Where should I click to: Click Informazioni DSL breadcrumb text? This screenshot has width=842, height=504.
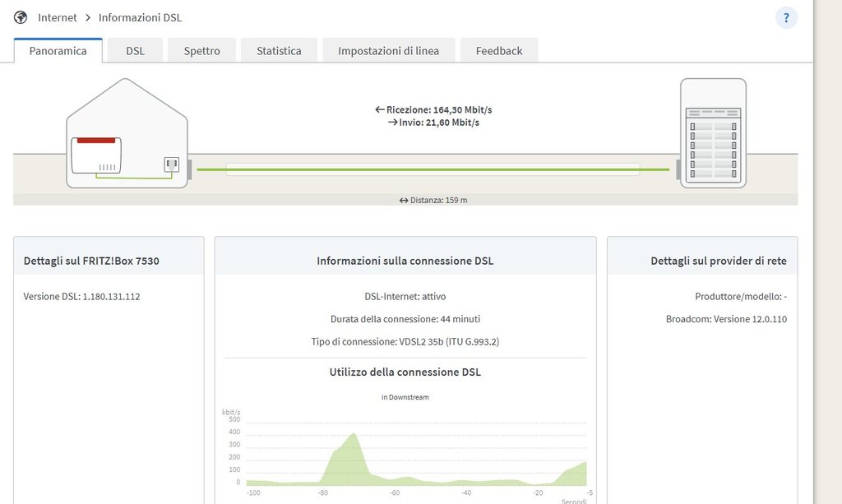click(140, 17)
